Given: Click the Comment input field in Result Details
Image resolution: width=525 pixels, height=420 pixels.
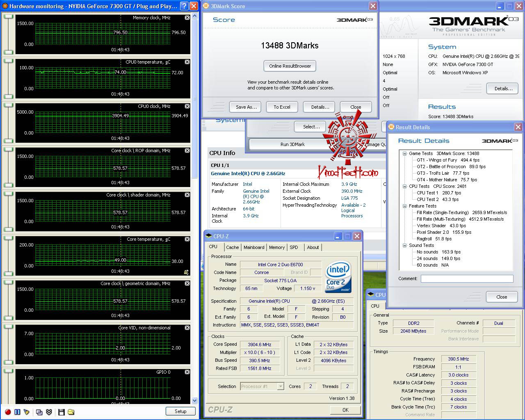Looking at the screenshot, I should coord(467,278).
